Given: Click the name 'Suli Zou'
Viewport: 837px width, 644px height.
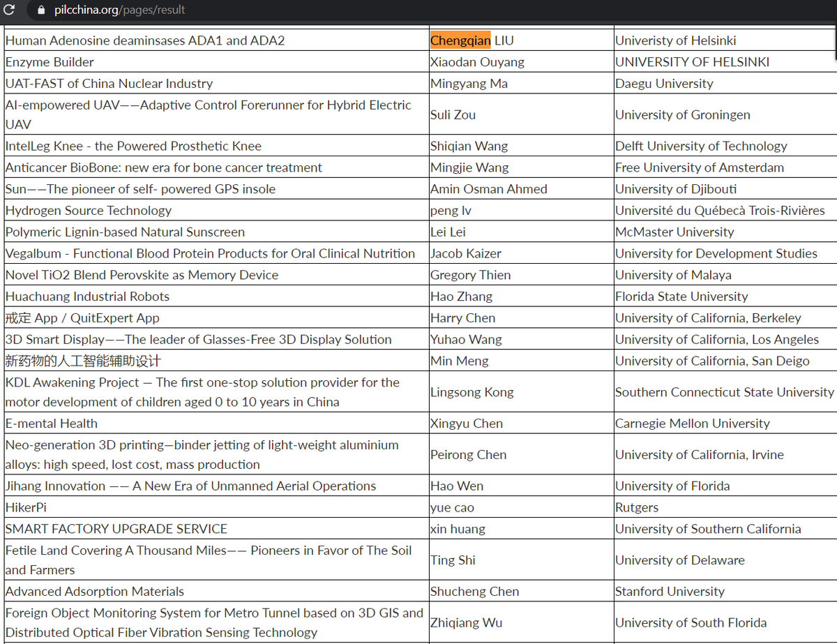Looking at the screenshot, I should [453, 114].
